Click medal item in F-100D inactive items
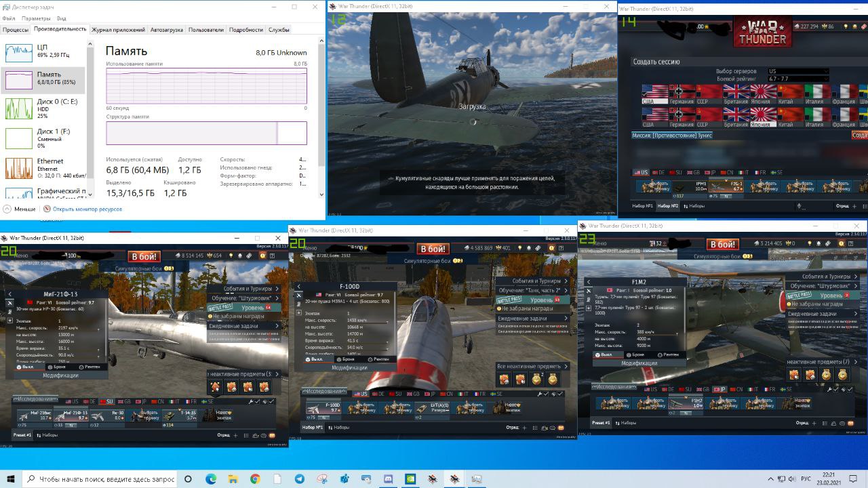This screenshot has width=868, height=488. tap(537, 380)
